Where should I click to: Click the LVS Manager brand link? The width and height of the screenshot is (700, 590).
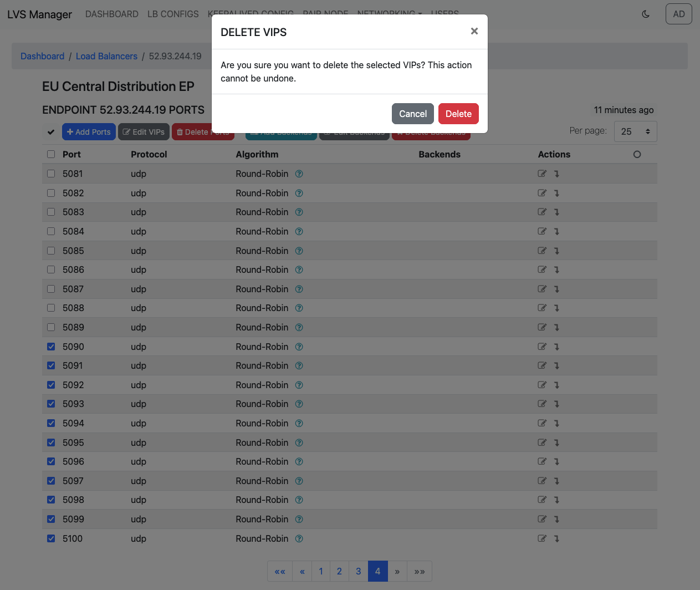tap(39, 14)
